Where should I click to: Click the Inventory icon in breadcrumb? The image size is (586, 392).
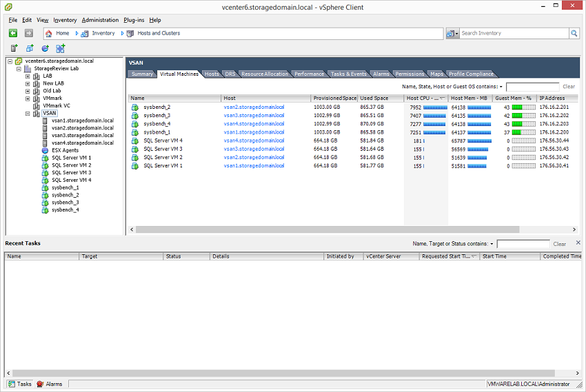click(x=85, y=34)
